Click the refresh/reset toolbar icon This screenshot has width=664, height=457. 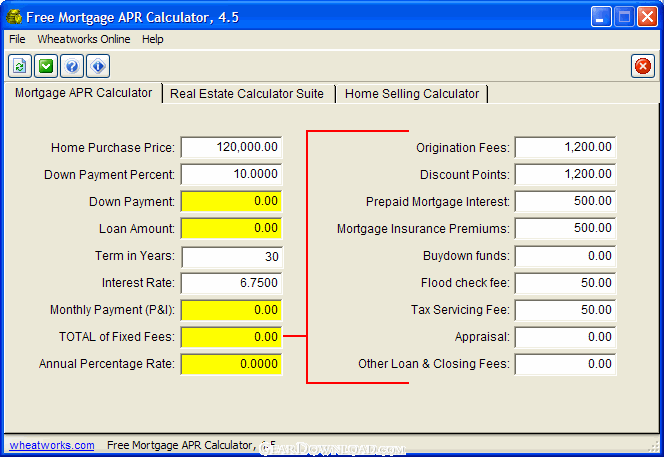coord(20,66)
